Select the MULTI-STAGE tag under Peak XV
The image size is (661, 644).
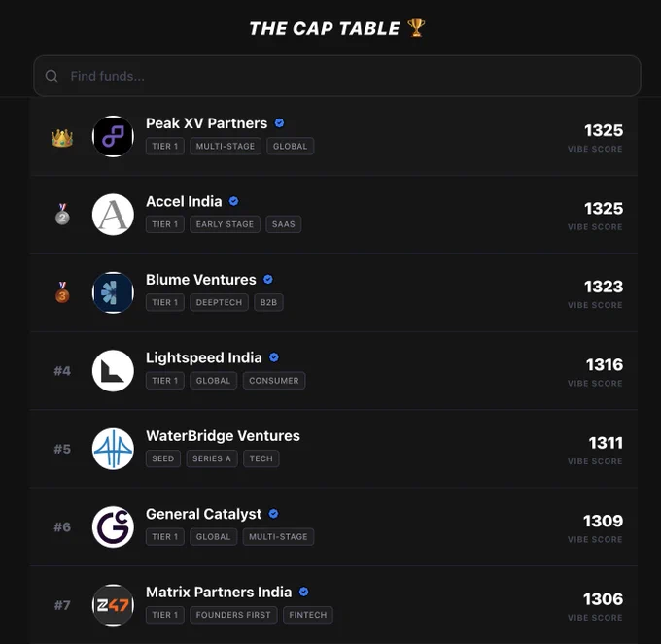[226, 146]
